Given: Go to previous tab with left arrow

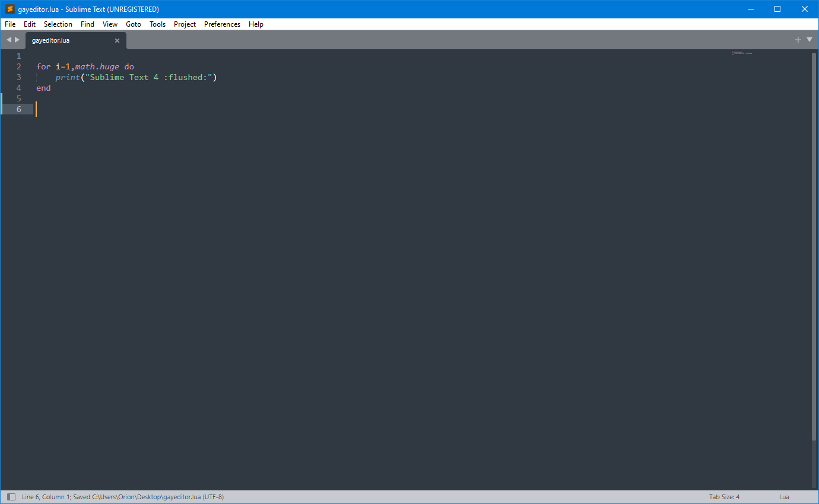Looking at the screenshot, I should tap(9, 40).
